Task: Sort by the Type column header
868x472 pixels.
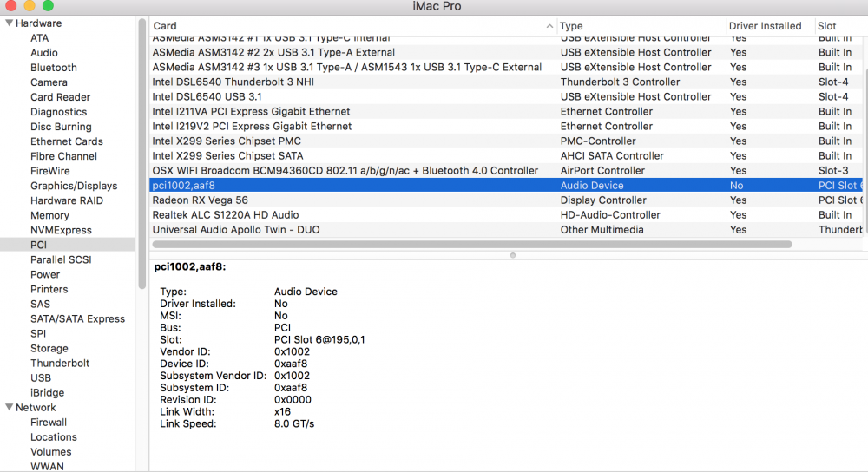Action: (571, 26)
